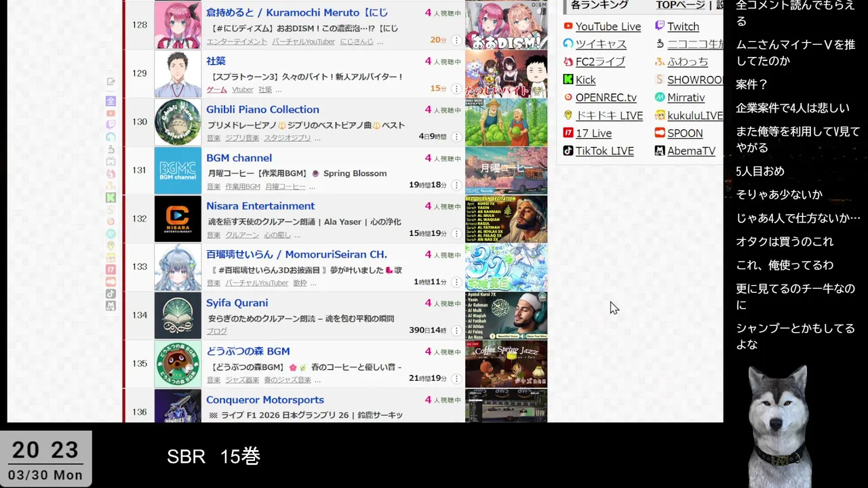Open the TikTok LIVE ranking link

605,150
